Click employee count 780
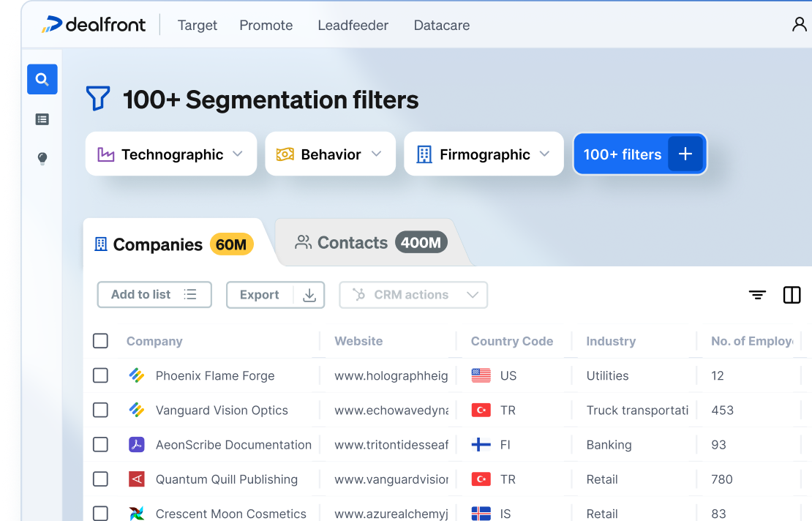Screen dimensions: 812x521 722,479
